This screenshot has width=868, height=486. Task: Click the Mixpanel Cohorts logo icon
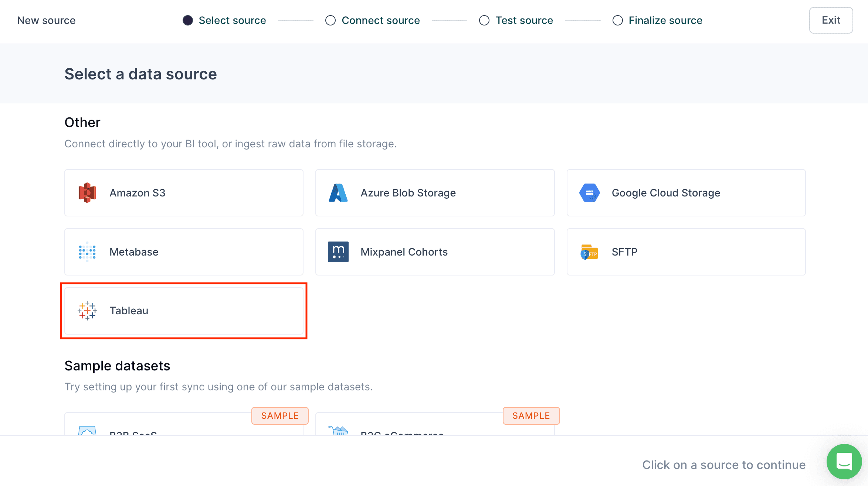click(338, 252)
